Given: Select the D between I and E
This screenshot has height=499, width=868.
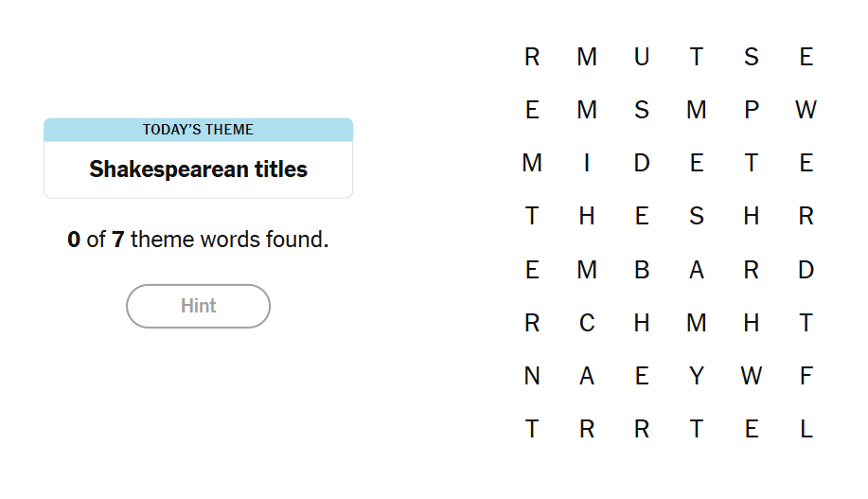Looking at the screenshot, I should tap(642, 163).
